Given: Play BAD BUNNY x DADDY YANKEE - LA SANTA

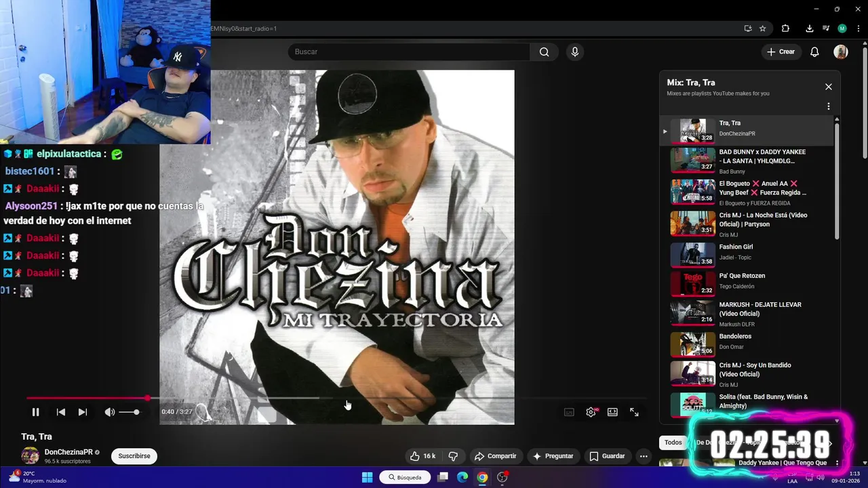Looking at the screenshot, I should point(746,161).
